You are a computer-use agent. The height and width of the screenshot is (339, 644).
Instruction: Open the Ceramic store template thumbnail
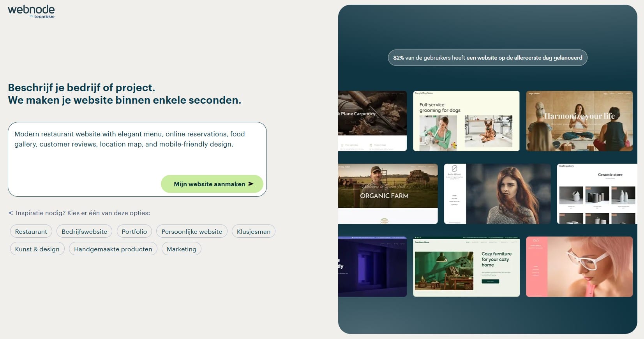597,194
